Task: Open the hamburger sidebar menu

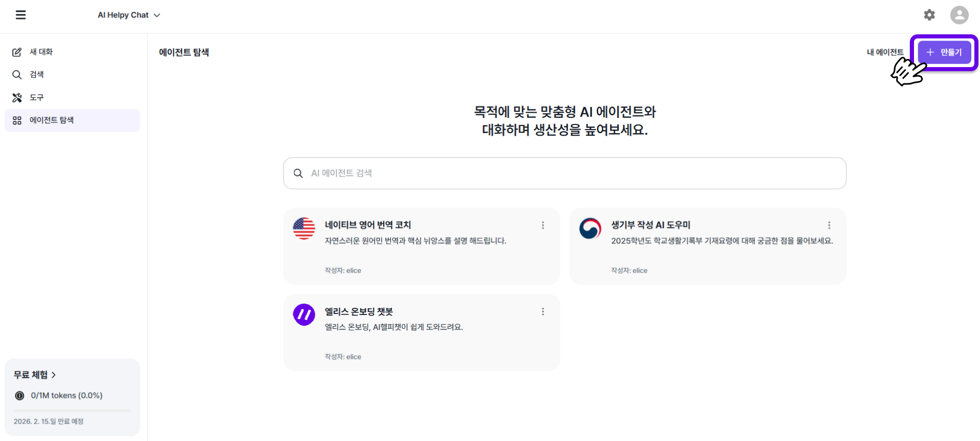Action: tap(20, 15)
